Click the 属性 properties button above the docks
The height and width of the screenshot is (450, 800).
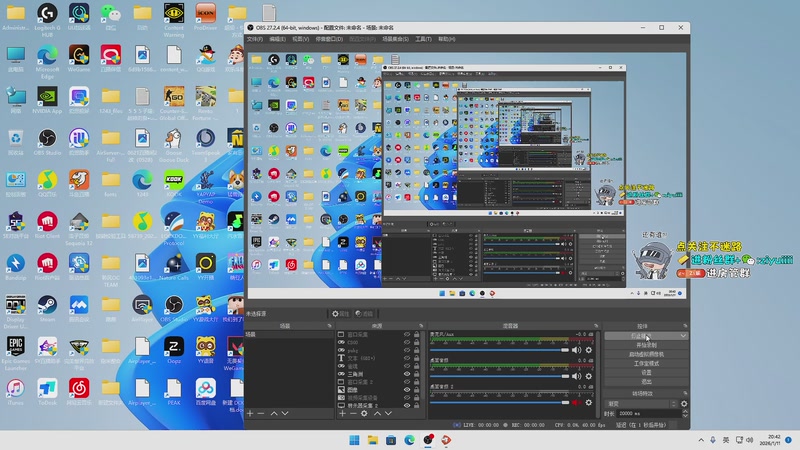pyautogui.click(x=340, y=314)
